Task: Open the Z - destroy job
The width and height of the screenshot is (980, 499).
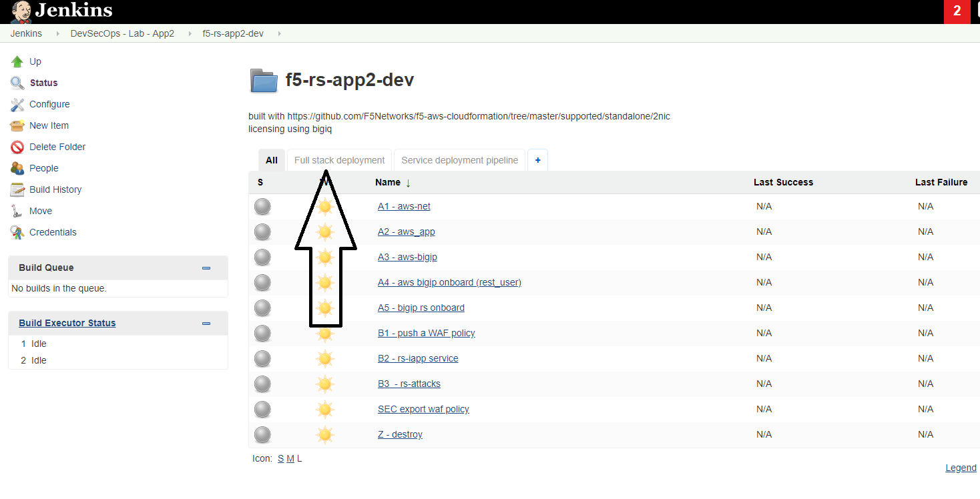Action: [x=400, y=434]
